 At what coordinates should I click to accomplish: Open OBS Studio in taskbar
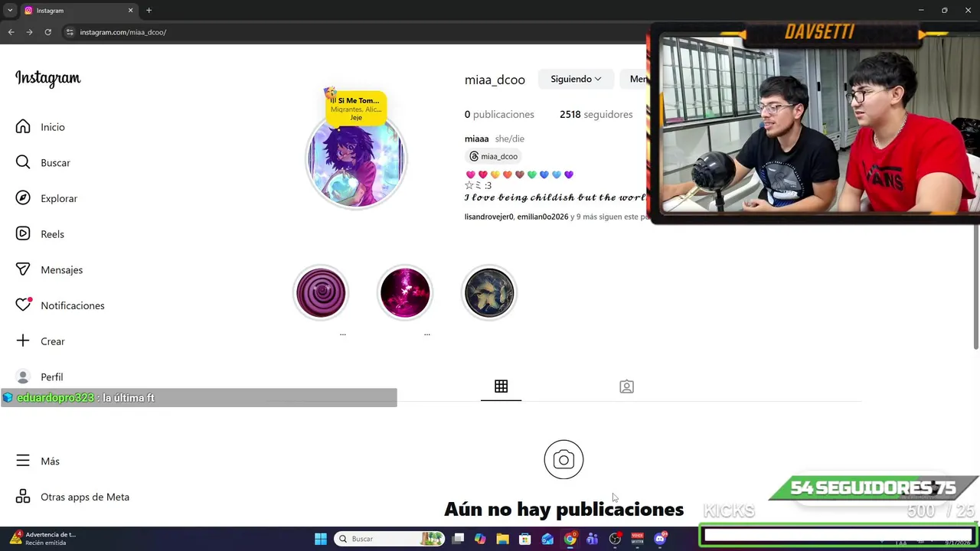[x=615, y=539]
